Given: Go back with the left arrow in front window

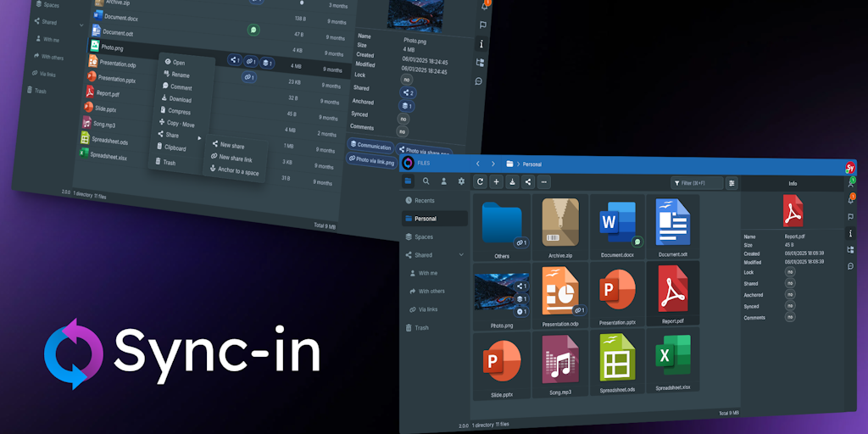Looking at the screenshot, I should point(478,164).
